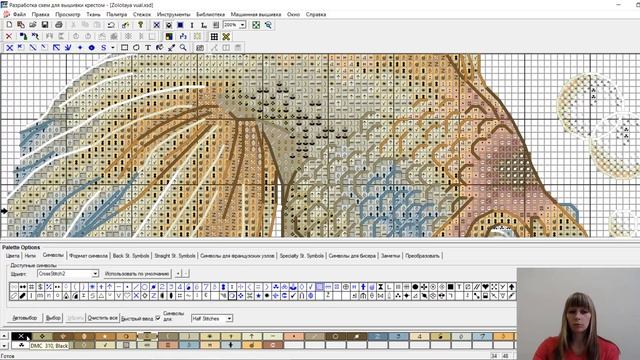Open the Half Stitches dropdown
The image size is (640, 360).
click(x=229, y=318)
